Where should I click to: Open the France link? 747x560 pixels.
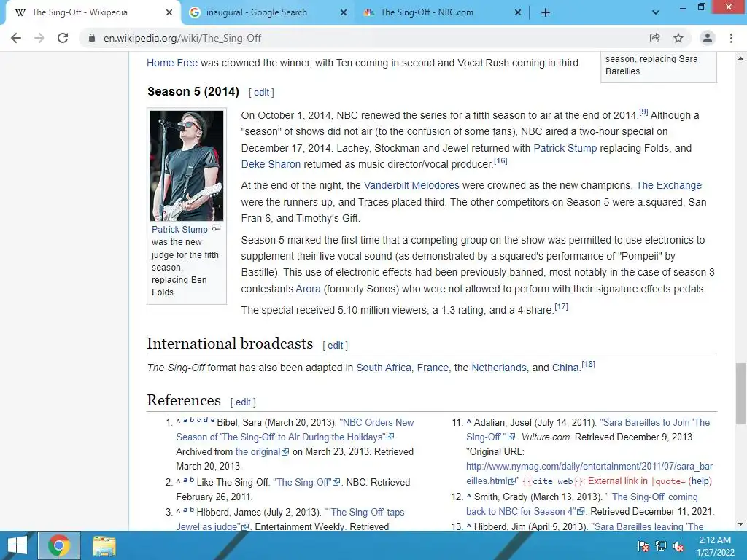[x=433, y=367]
